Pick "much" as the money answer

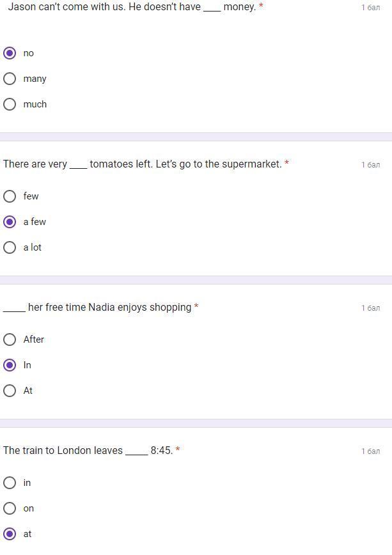10,104
